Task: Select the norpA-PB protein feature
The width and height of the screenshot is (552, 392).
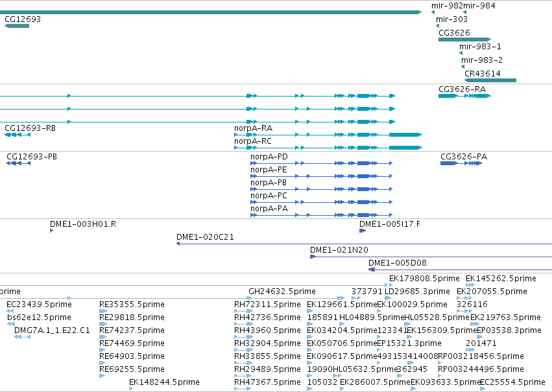Action: tap(322, 189)
